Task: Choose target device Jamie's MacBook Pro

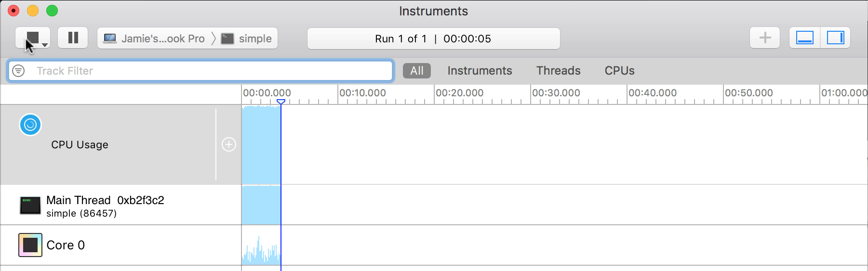Action: [154, 39]
